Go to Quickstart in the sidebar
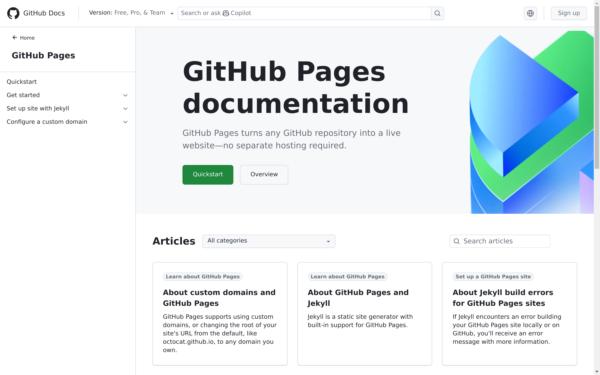The height and width of the screenshot is (375, 600). (x=22, y=82)
